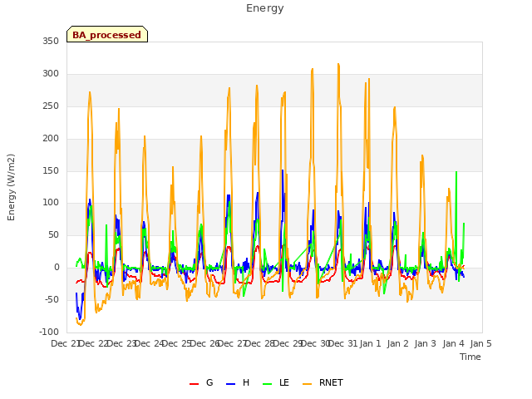The width and height of the screenshot is (532, 399).
Task: Click the -100 y-axis tick label
Action: 49,332
